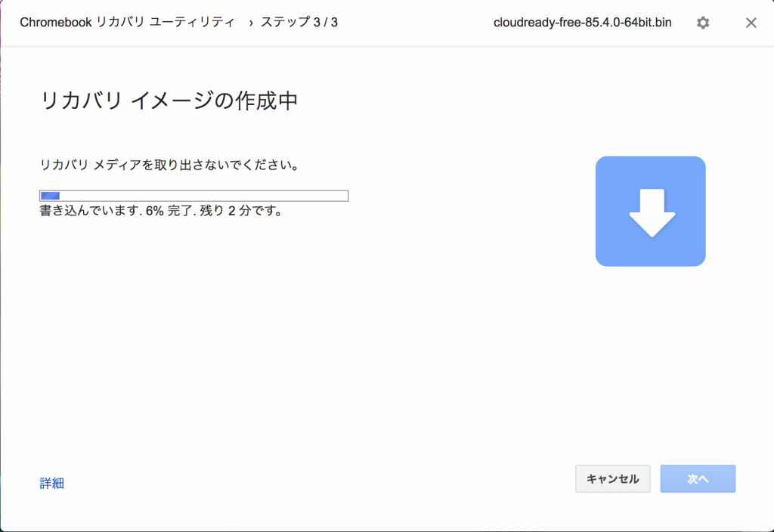This screenshot has height=532, width=774.
Task: Click the リカバリ イメージの作成中 heading
Action: tap(169, 101)
